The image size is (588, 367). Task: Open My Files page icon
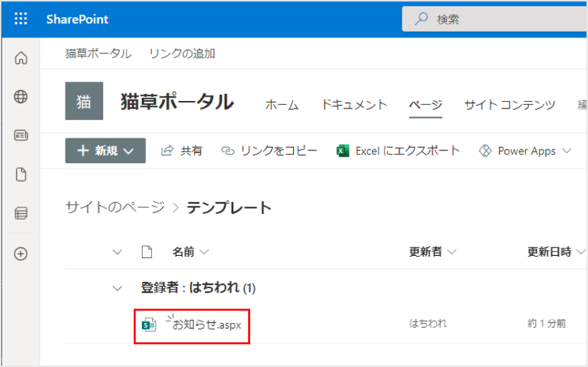[21, 174]
